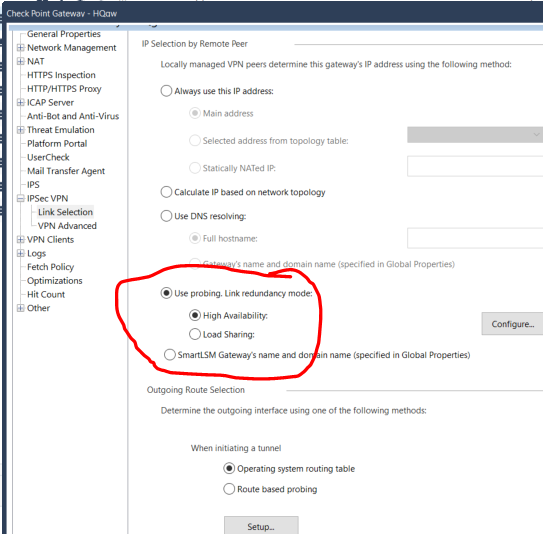Open UserCheck settings page
Image resolution: width=543 pixels, height=534 pixels.
[x=48, y=157]
